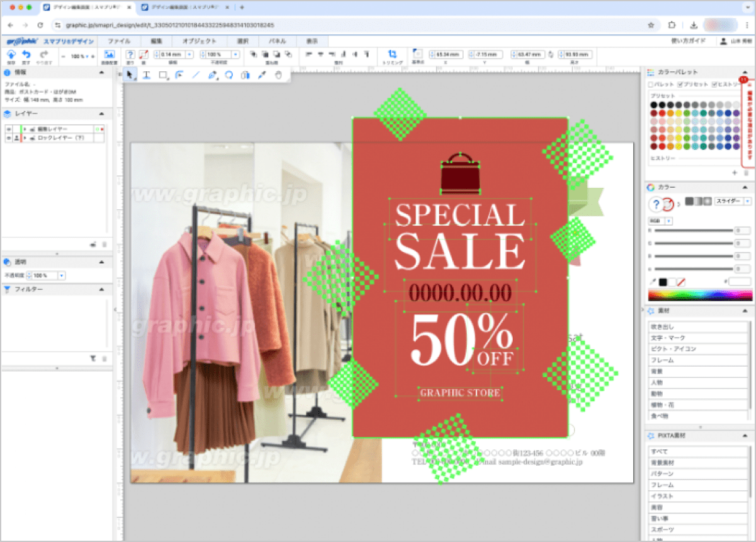
Task: Toggle visibility of 編集レイヤー layer
Action: tap(9, 129)
